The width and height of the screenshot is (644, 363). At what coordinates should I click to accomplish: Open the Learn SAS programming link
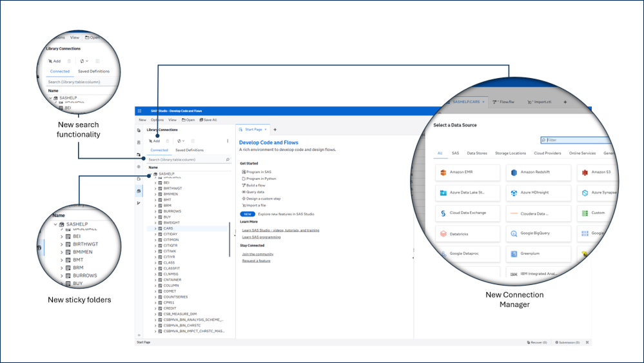[261, 237]
